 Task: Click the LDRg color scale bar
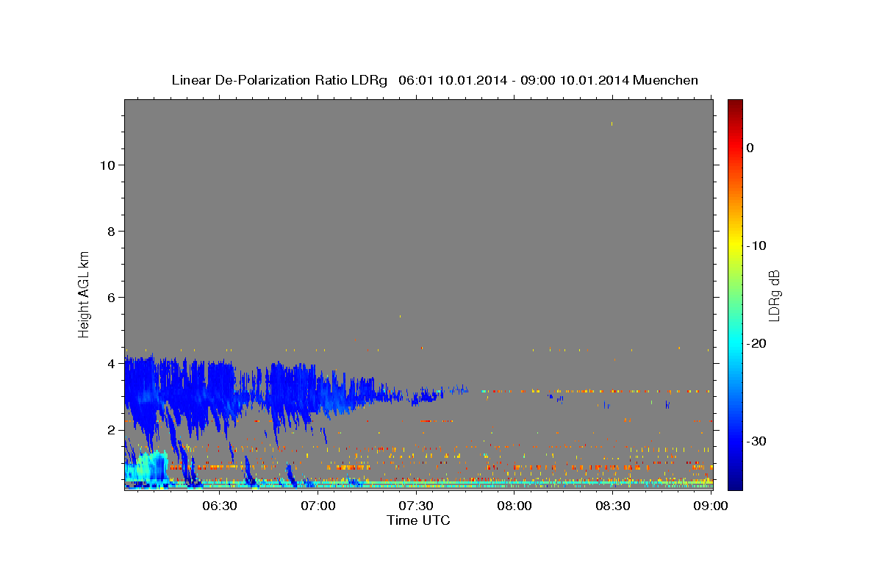pyautogui.click(x=735, y=295)
